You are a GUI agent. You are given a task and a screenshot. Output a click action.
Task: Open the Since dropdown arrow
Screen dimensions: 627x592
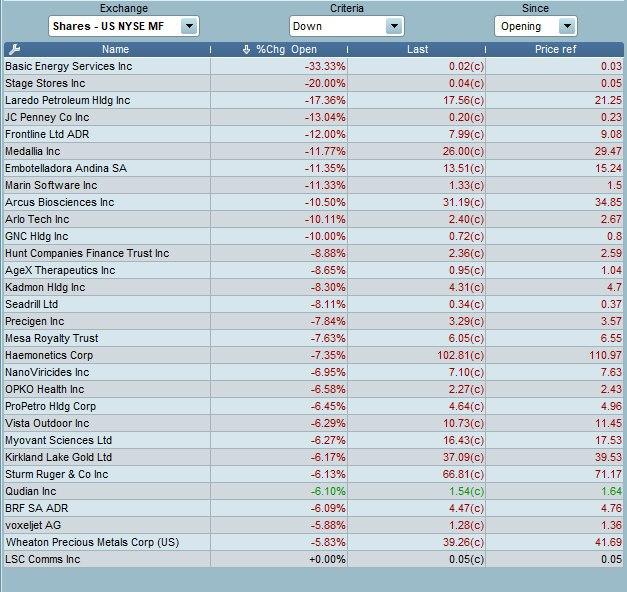click(567, 26)
